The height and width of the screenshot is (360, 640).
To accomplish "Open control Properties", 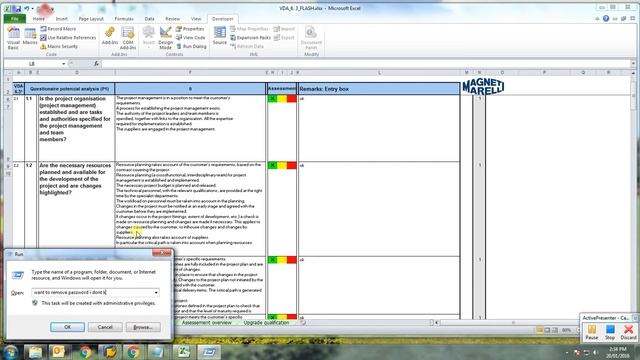I will pyautogui.click(x=190, y=29).
